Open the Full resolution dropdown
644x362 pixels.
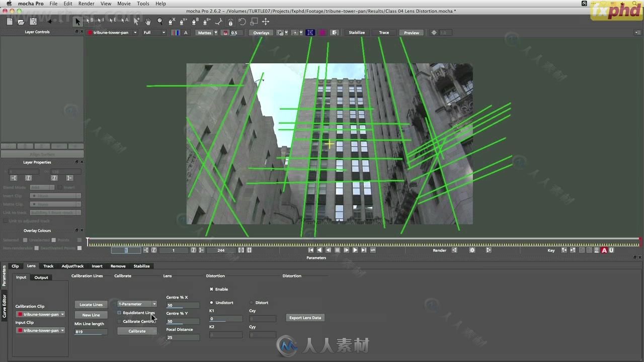tap(153, 33)
